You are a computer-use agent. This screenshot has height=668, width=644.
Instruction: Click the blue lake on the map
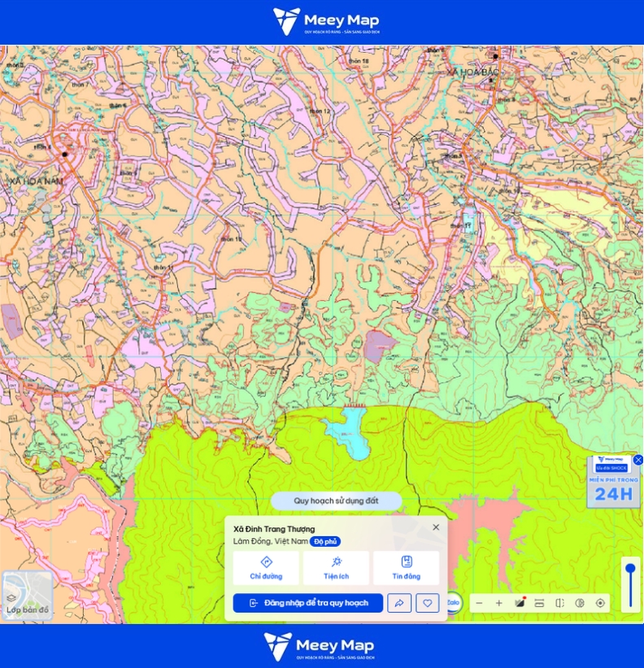click(350, 432)
